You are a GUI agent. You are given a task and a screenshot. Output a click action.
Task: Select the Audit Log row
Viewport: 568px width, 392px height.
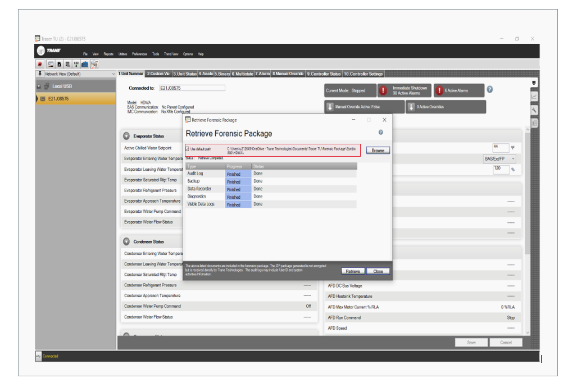[x=271, y=174]
